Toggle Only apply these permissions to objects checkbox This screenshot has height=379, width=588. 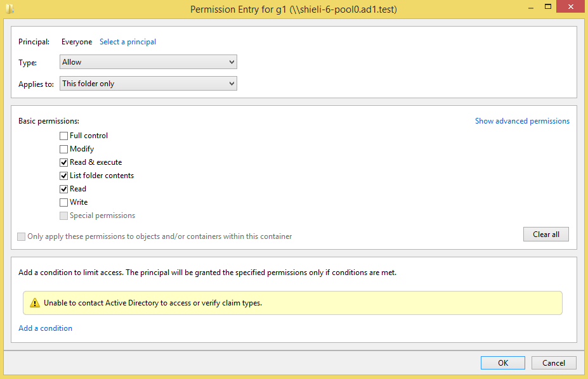[x=22, y=236]
